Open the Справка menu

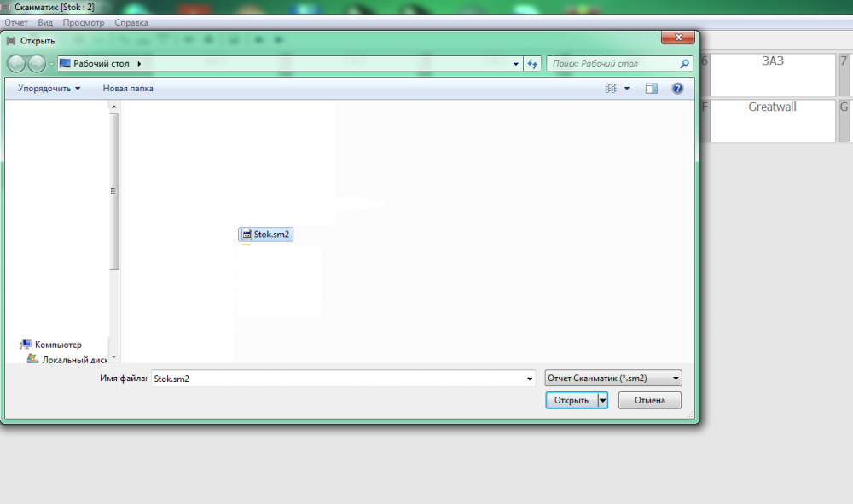coord(131,23)
